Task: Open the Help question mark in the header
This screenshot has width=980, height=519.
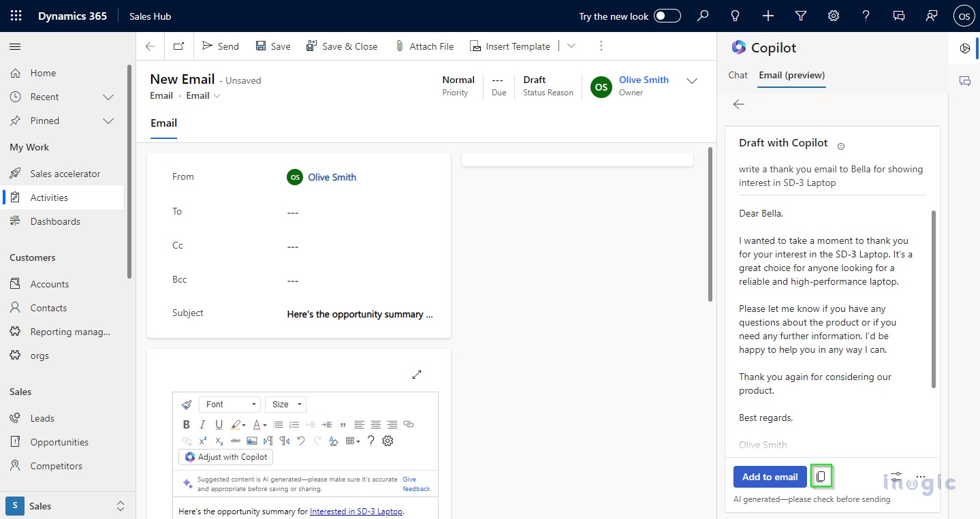Action: coord(866,16)
